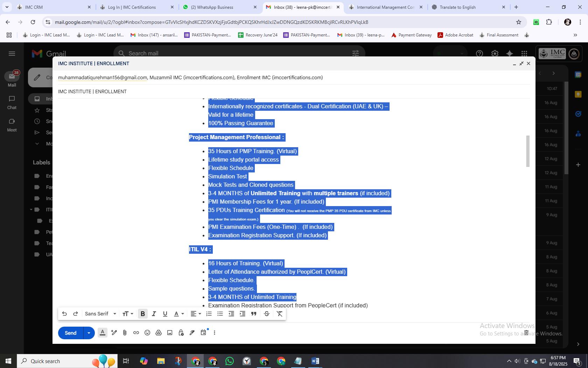Click indent less icon
588x368 pixels.
coord(231,314)
